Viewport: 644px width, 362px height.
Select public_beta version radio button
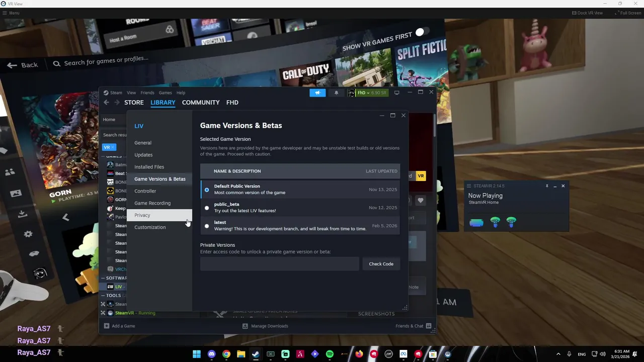coord(207,208)
